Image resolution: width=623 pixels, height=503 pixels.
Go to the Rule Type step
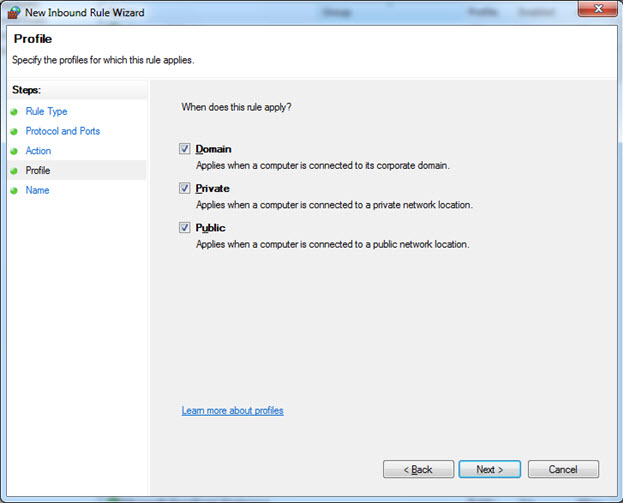click(46, 111)
